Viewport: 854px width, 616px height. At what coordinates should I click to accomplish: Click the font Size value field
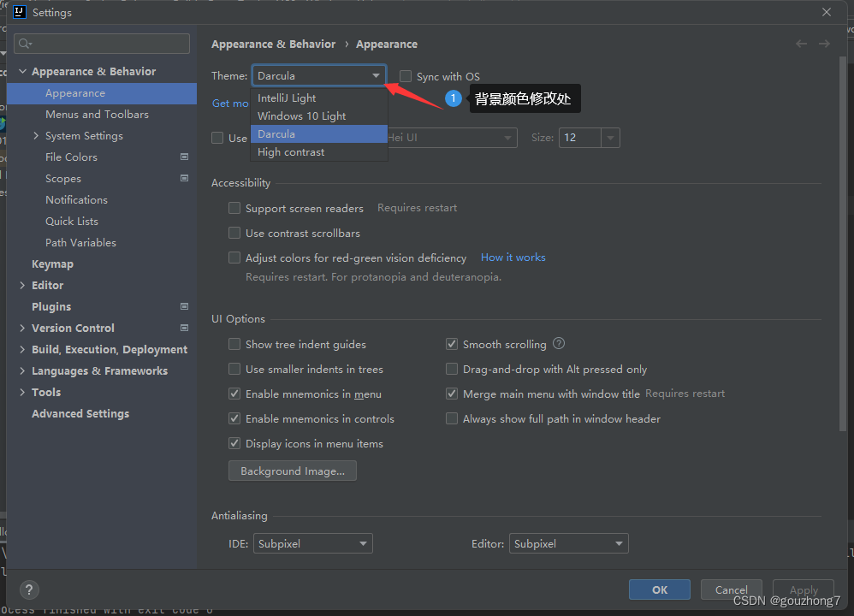coord(580,138)
